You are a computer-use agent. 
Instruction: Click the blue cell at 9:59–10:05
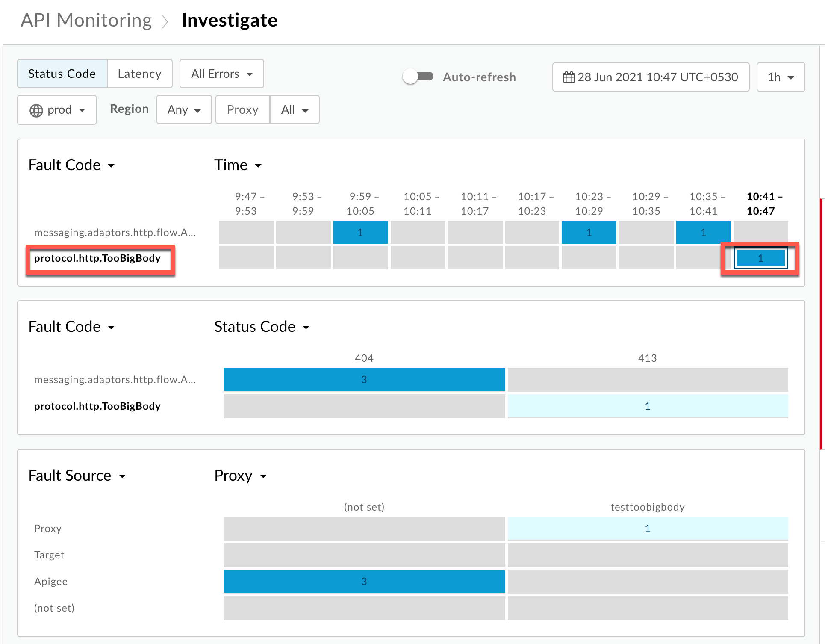tap(360, 232)
